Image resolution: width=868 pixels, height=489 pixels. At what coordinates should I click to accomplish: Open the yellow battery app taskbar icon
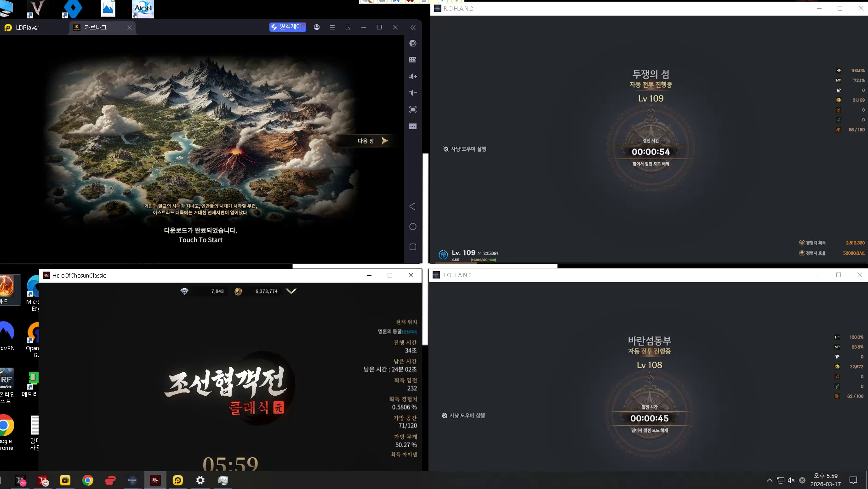coord(65,480)
